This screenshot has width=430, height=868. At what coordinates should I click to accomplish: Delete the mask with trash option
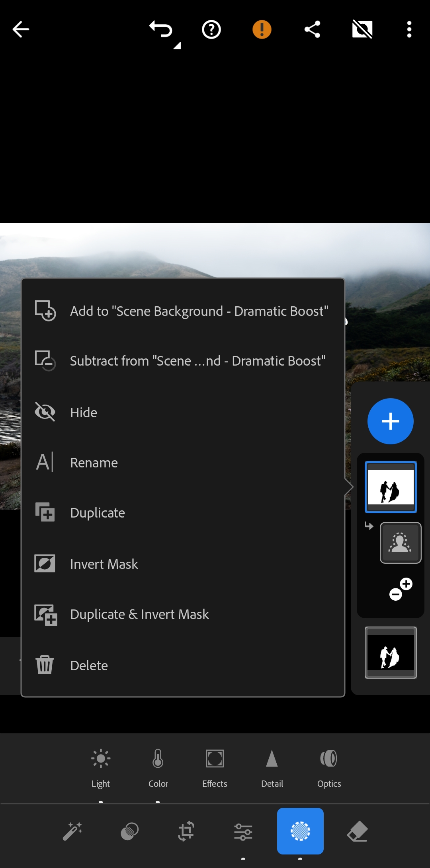pos(89,666)
